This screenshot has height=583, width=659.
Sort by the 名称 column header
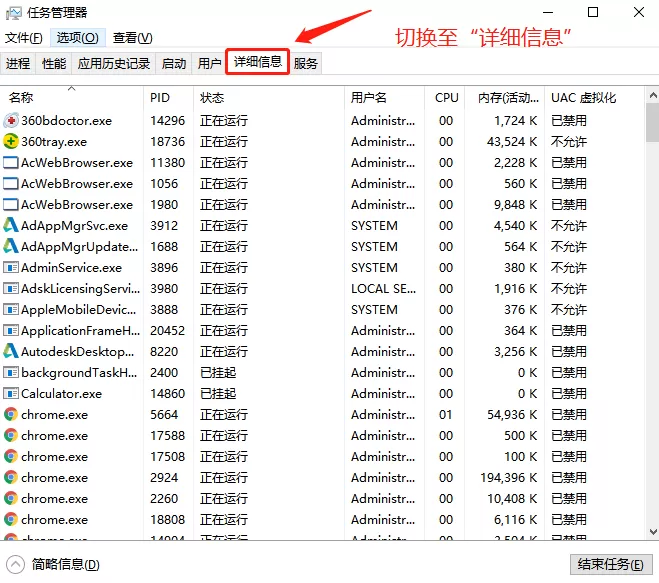pos(71,98)
